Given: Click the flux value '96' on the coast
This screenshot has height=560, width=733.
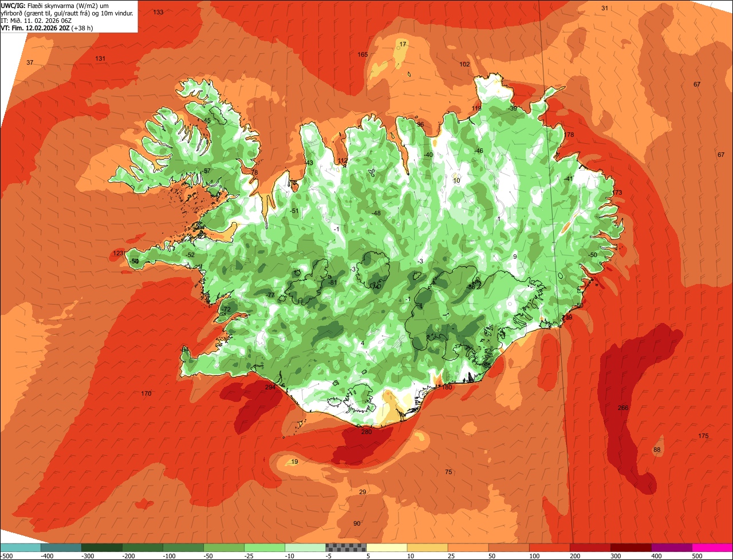Looking at the screenshot, I should coord(420,124).
